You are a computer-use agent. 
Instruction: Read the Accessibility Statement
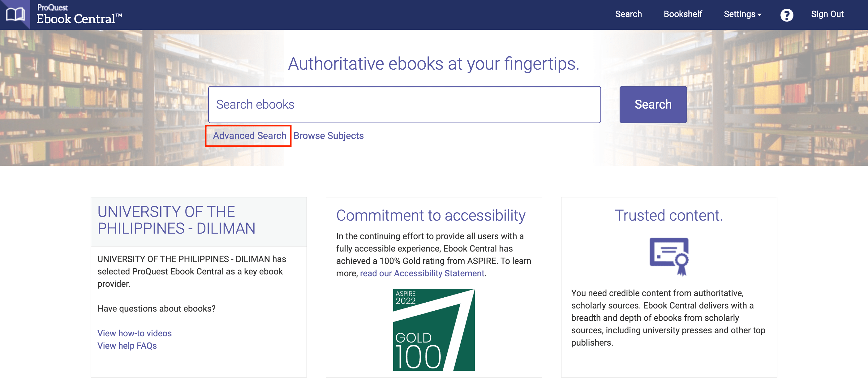pos(422,273)
